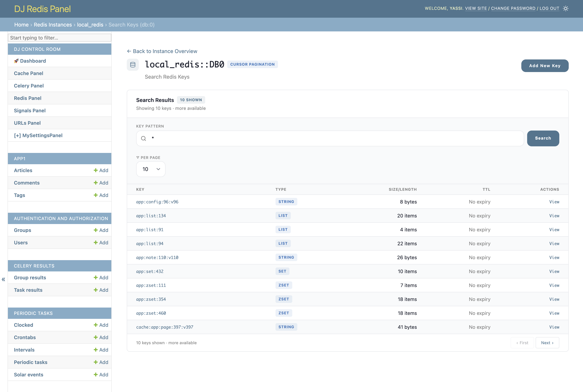Toggle the light/dark theme icon
Viewport: 583px width, 392px height.
566,8
